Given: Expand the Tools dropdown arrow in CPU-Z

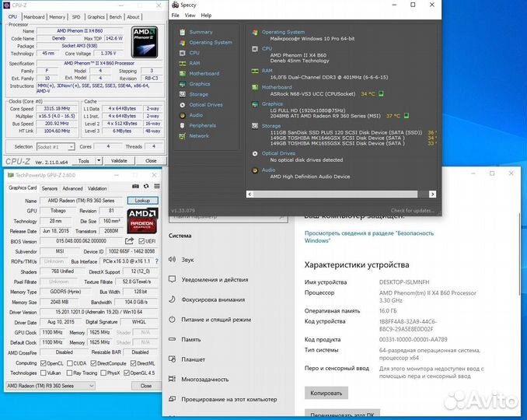Looking at the screenshot, I should click(99, 161).
